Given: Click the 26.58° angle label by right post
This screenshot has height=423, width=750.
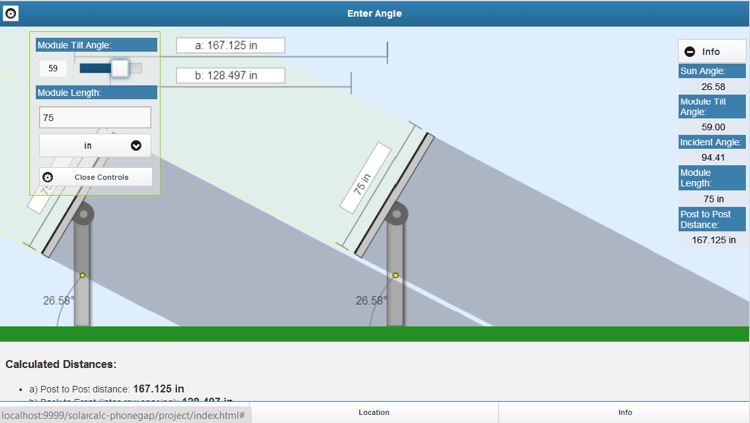Looking at the screenshot, I should point(371,301).
